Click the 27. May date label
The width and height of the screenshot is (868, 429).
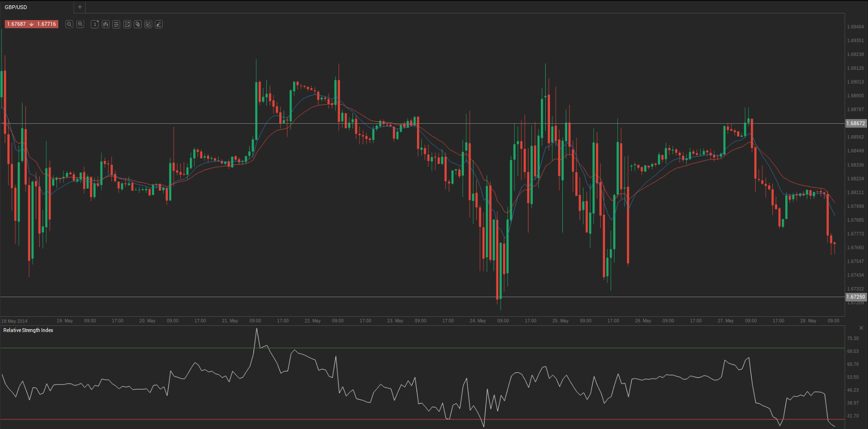725,321
